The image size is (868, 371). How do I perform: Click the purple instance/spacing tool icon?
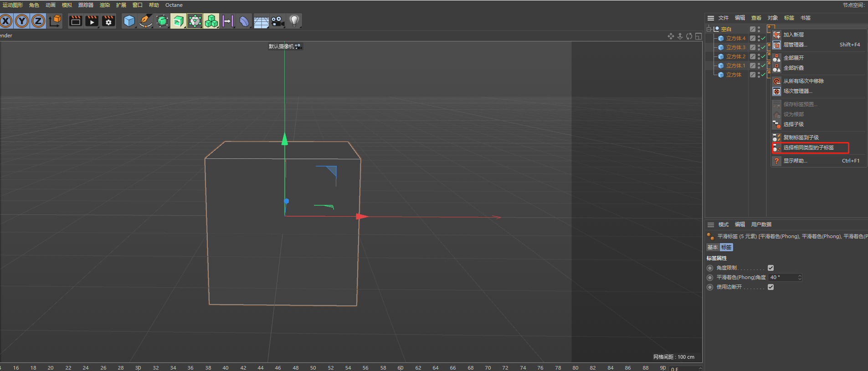pyautogui.click(x=228, y=21)
